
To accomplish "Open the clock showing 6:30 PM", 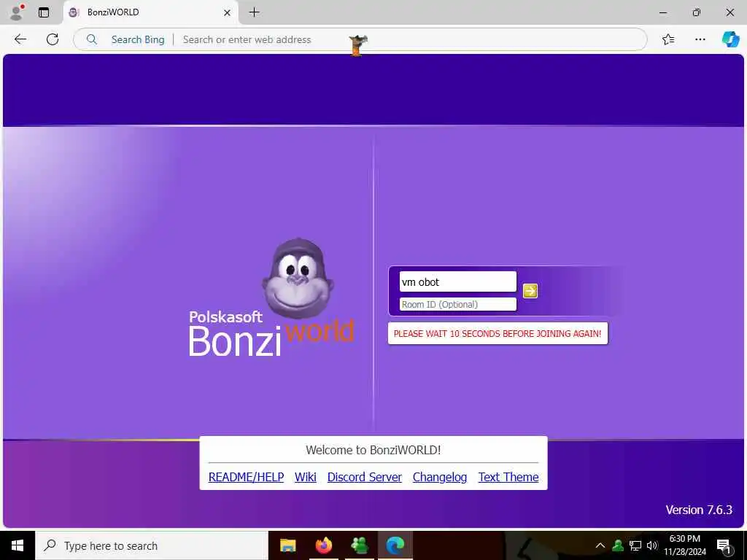I will coord(685,545).
